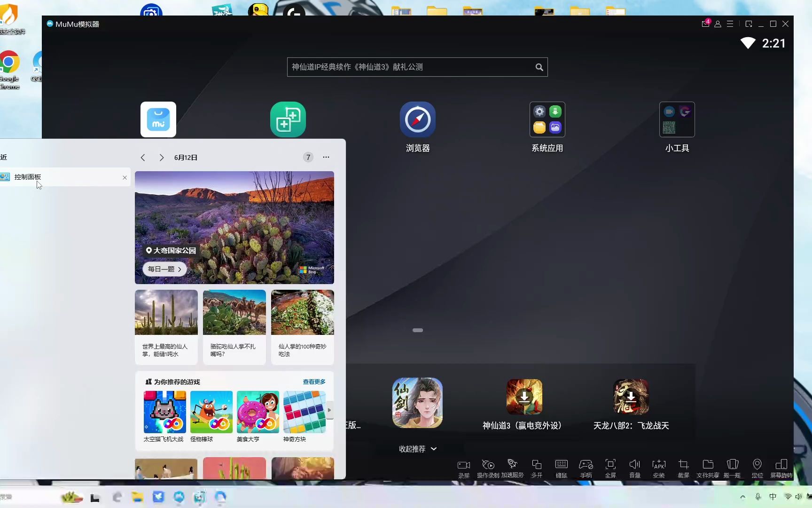Open 键鼠 keyboard mapping tool

[x=562, y=468]
